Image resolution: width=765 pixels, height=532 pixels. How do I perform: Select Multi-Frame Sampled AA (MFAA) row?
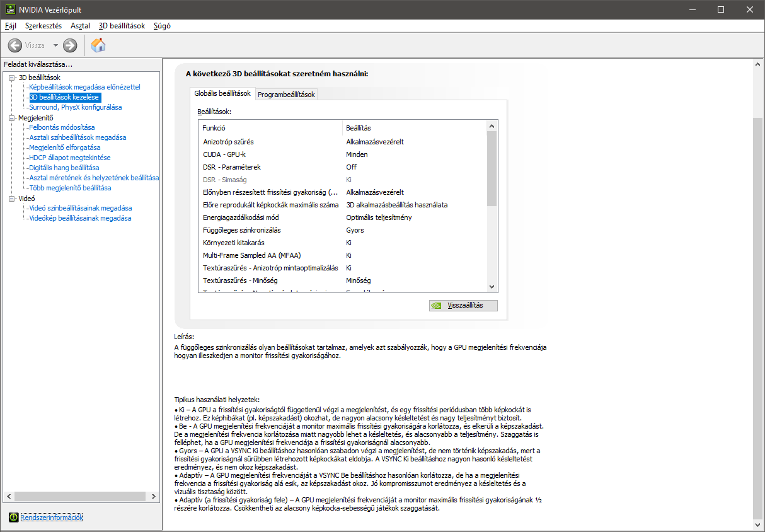(x=342, y=255)
